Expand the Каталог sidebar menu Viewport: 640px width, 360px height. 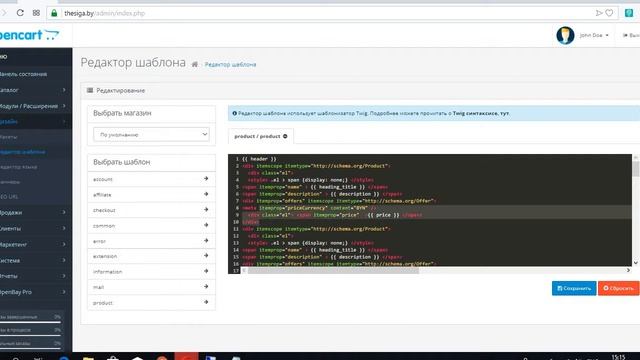pyautogui.click(x=36, y=90)
